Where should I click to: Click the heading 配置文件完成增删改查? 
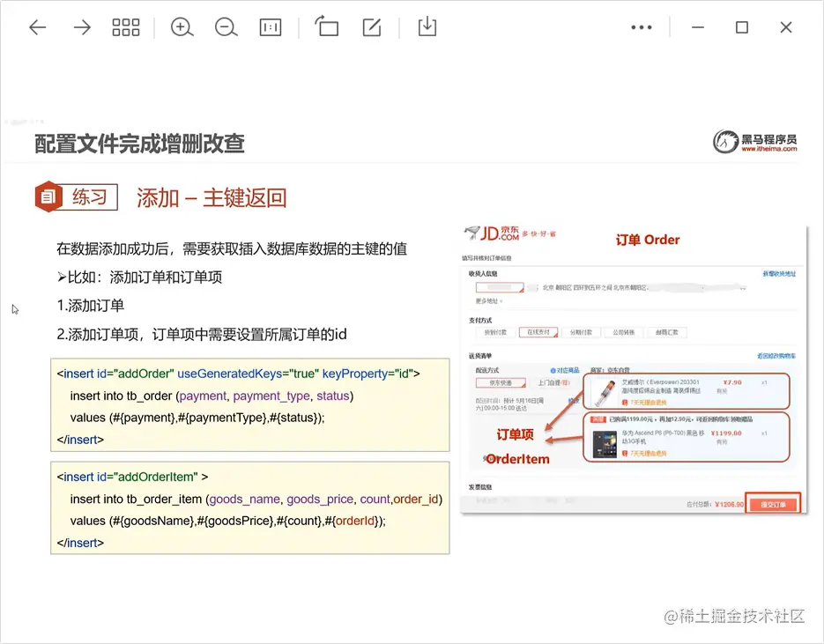pyautogui.click(x=139, y=144)
